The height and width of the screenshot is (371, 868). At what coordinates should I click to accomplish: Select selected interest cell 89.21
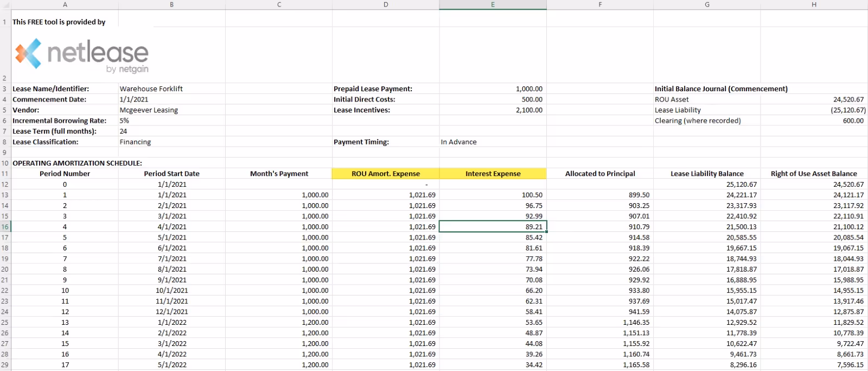pyautogui.click(x=493, y=227)
